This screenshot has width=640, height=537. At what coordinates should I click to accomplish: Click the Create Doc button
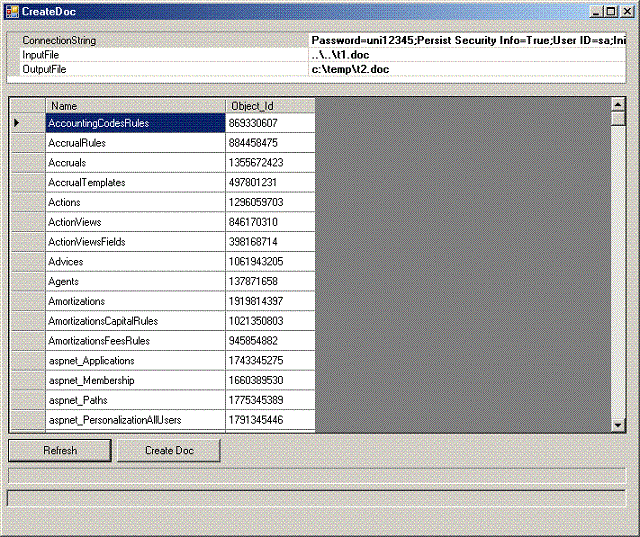[x=169, y=450]
